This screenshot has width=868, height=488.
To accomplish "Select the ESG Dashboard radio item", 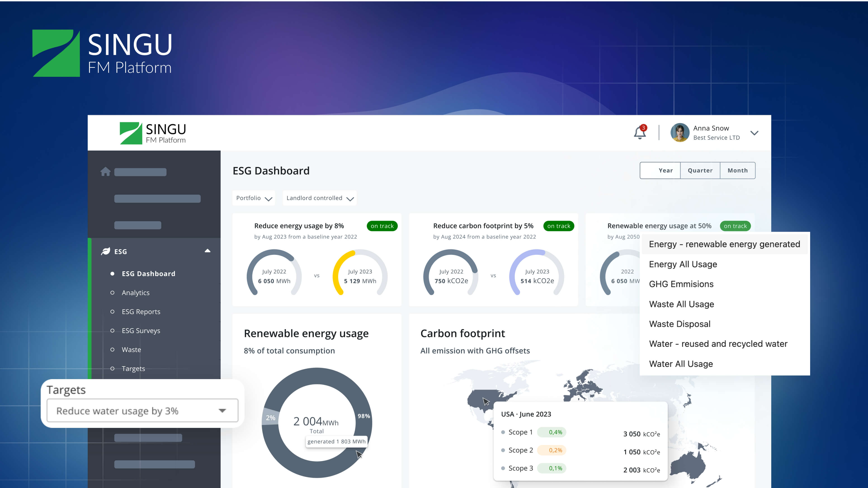I will [113, 273].
